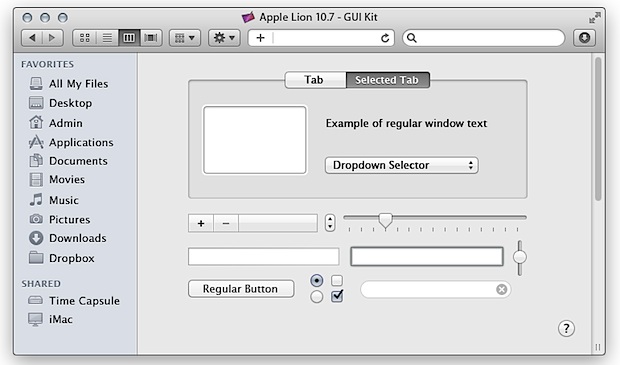Switch to icon grid view

85,38
